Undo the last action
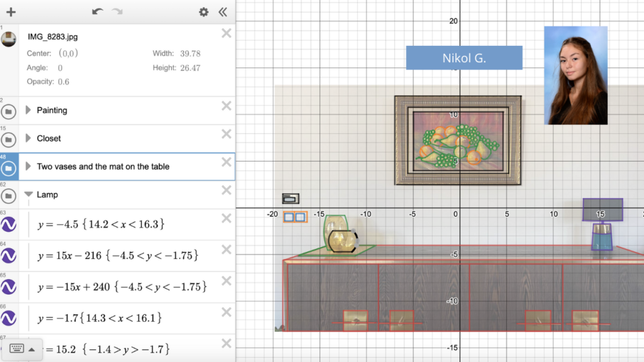 97,11
